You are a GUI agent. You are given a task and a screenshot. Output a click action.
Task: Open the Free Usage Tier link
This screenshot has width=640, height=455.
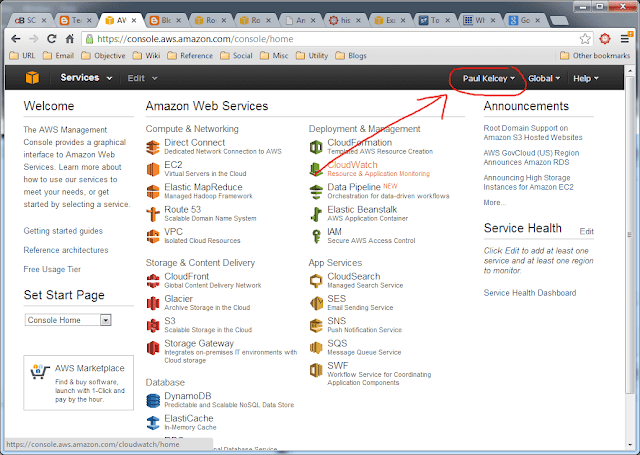pyautogui.click(x=52, y=269)
